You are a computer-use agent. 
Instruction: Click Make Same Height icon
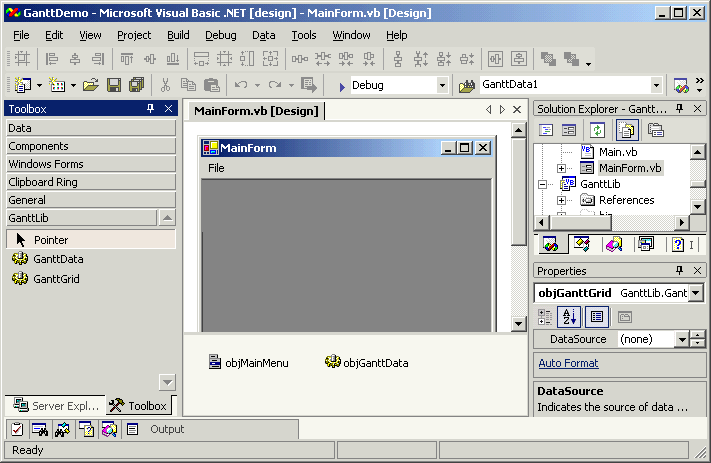click(x=247, y=59)
